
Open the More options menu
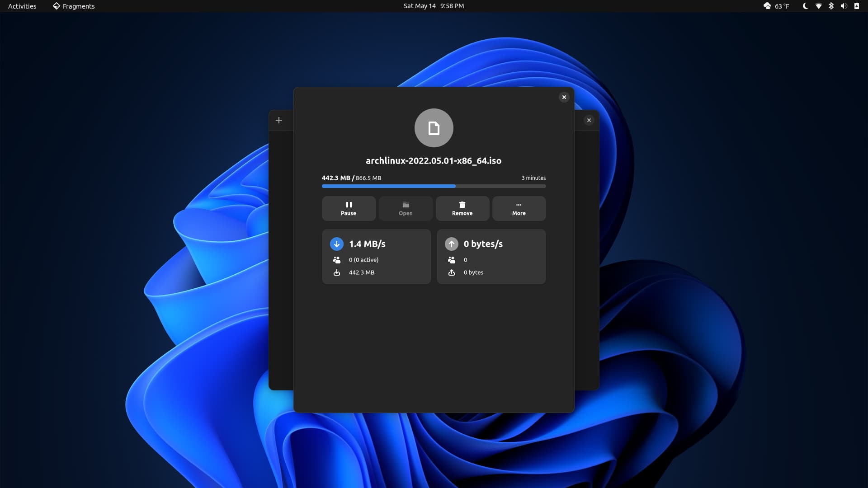point(519,208)
